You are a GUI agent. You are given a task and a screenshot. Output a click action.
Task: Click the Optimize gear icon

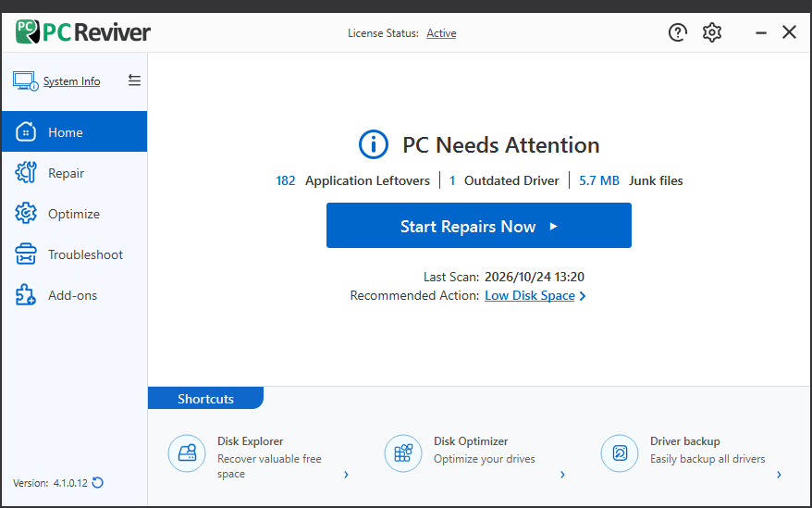(x=26, y=213)
